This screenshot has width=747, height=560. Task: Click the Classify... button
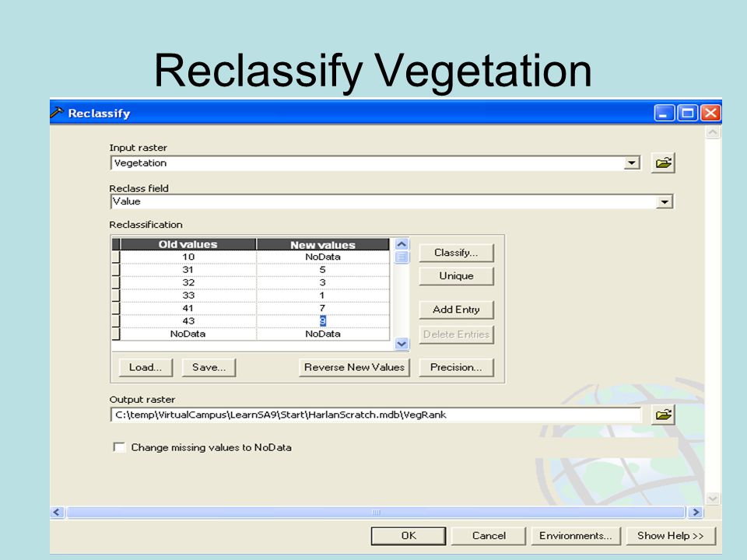456,253
